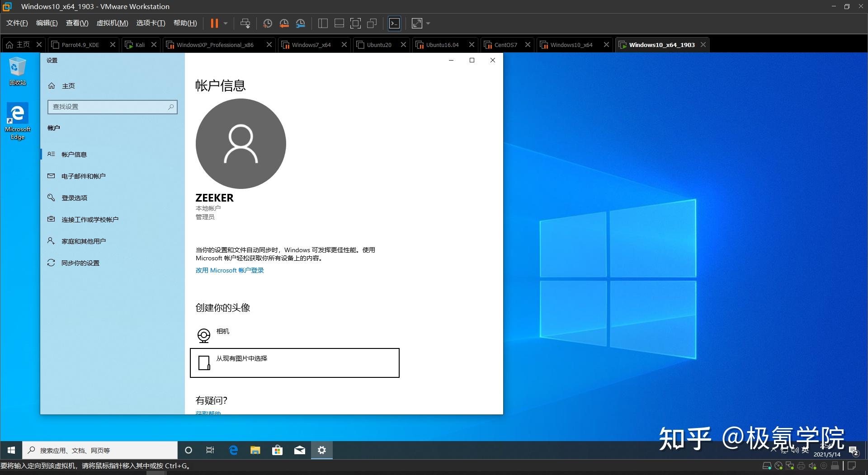Click the hard disk status icon

[x=767, y=466]
